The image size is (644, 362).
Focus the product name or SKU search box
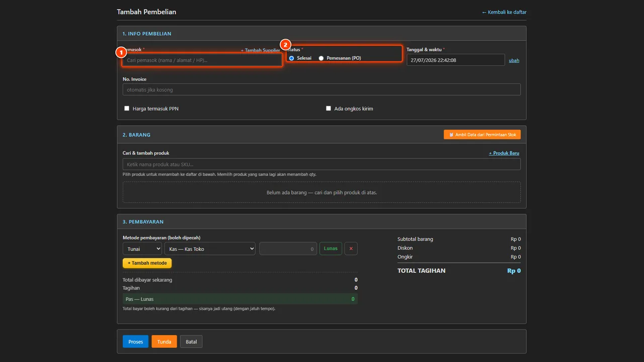(x=321, y=164)
